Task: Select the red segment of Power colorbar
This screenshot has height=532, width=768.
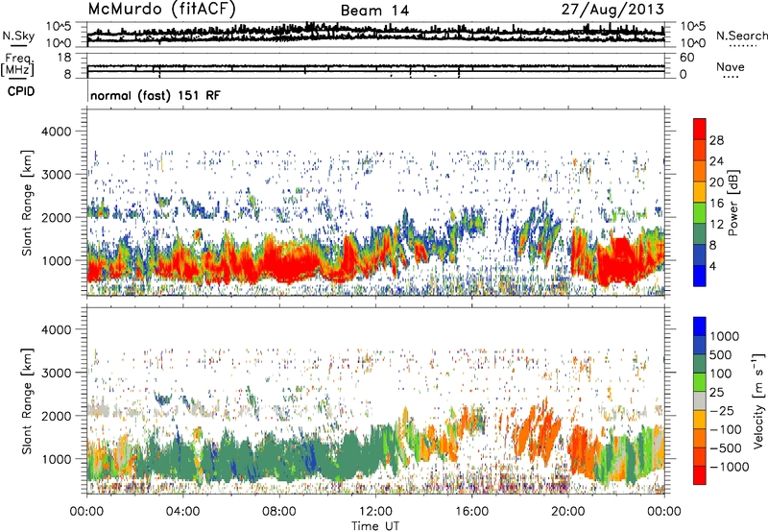Action: [x=700, y=130]
